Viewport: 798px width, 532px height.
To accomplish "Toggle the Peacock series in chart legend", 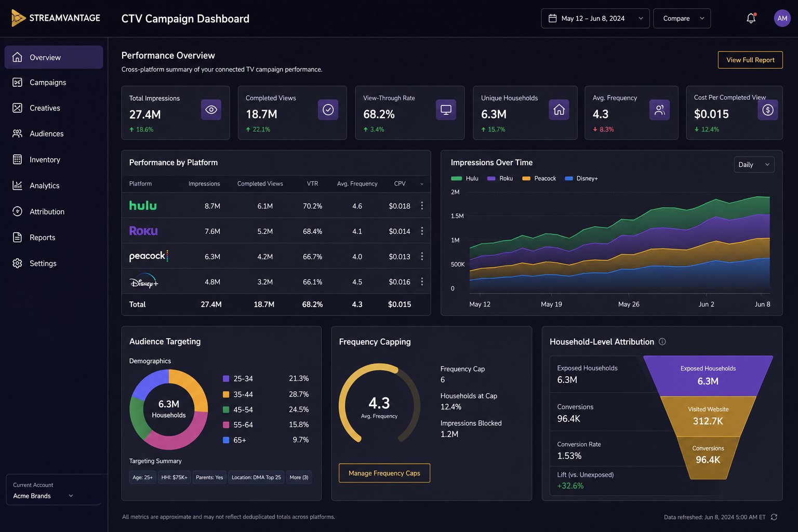I will click(539, 178).
